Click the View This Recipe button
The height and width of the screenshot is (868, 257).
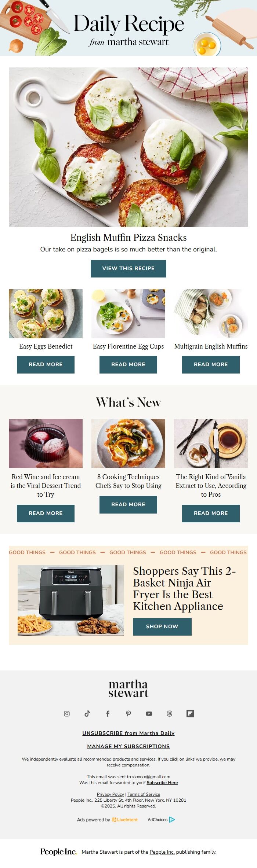click(x=128, y=268)
